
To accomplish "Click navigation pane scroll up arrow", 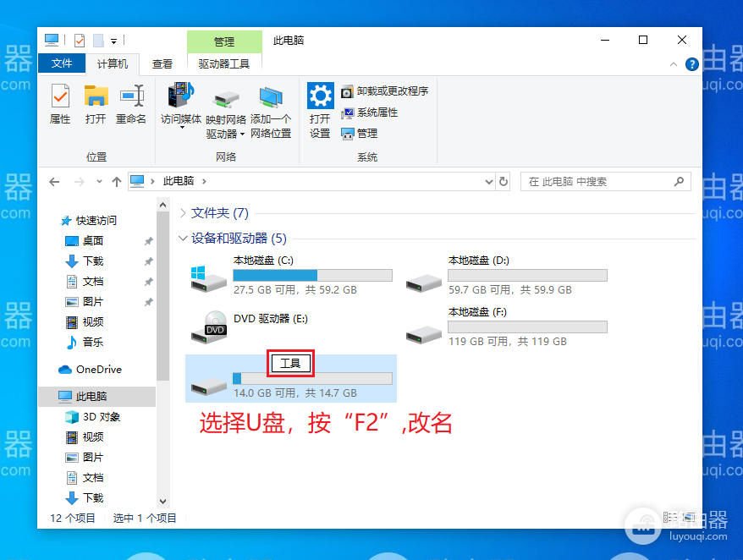I will click(x=162, y=206).
